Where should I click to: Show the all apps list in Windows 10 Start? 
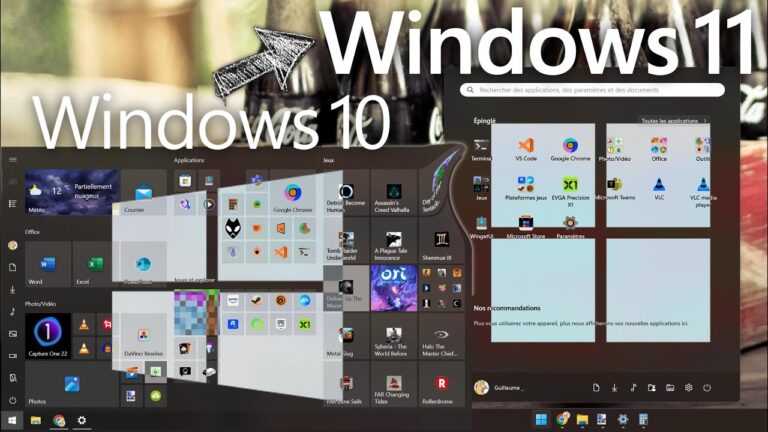pyautogui.click(x=13, y=203)
